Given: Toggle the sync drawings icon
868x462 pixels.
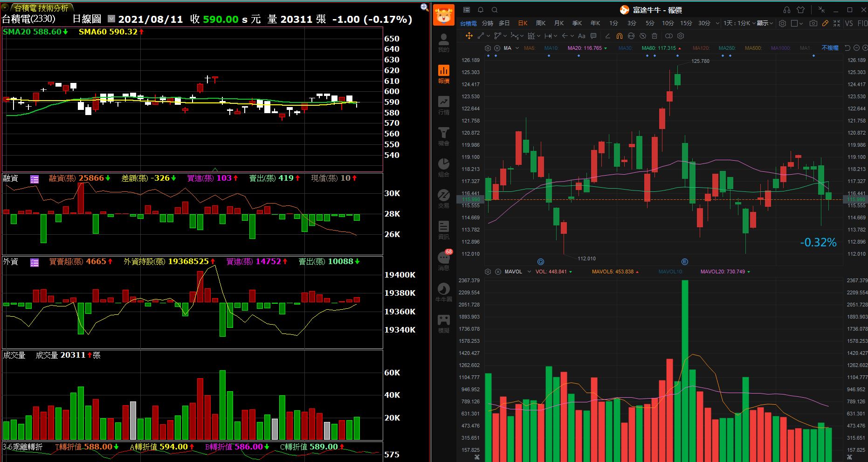Looking at the screenshot, I should (x=631, y=36).
